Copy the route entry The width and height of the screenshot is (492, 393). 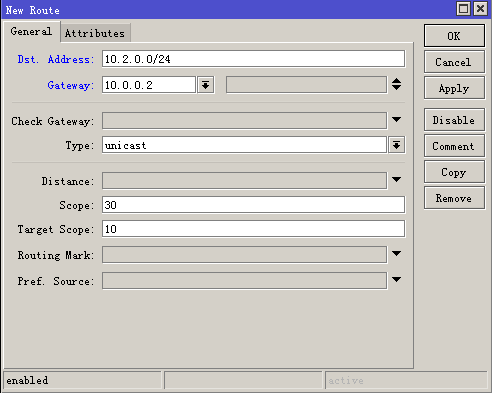coord(454,172)
